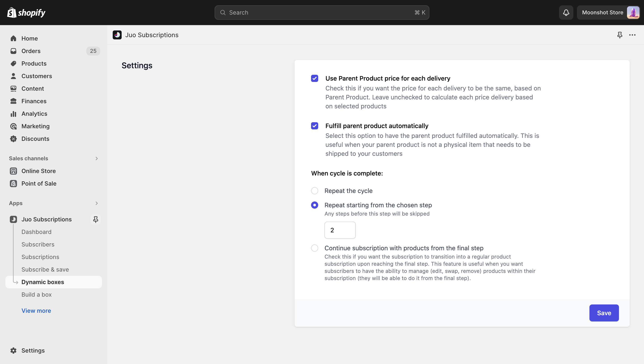The image size is (644, 364).
Task: Click the Marketing sidebar label
Action: (x=36, y=126)
